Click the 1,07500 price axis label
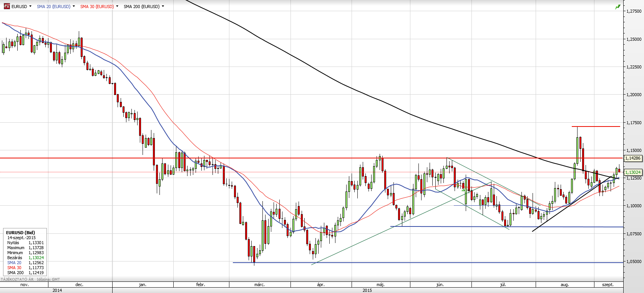Viewport: 644px width, 293px height. pos(634,234)
